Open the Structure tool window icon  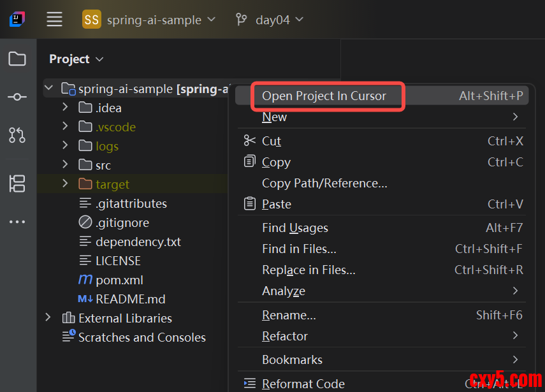click(x=17, y=184)
